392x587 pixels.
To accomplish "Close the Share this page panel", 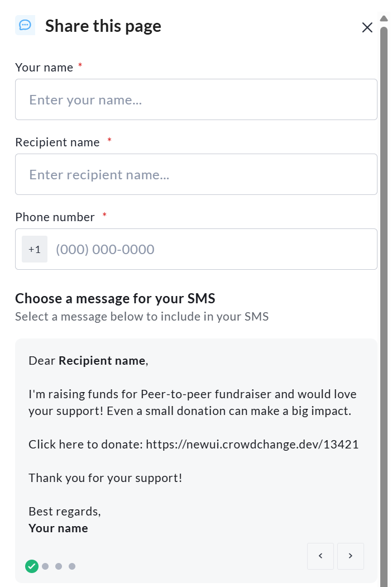I will coord(367,27).
